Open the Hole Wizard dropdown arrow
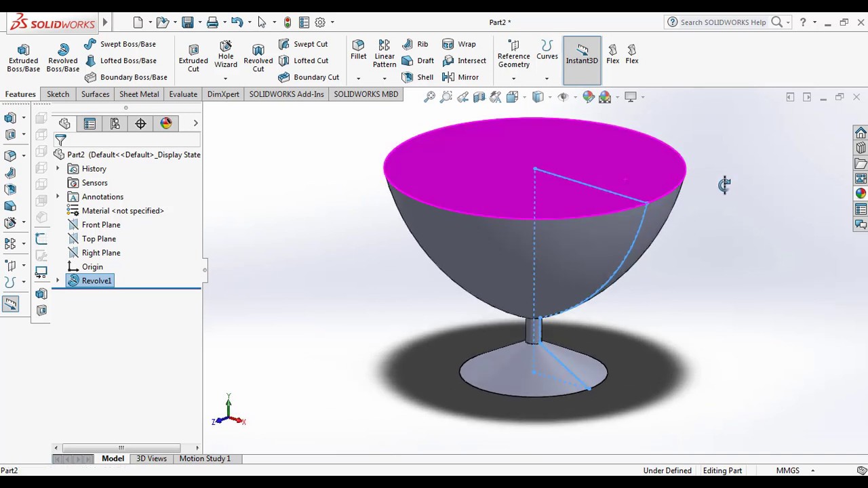Screen dimensions: 868x488 225,79
